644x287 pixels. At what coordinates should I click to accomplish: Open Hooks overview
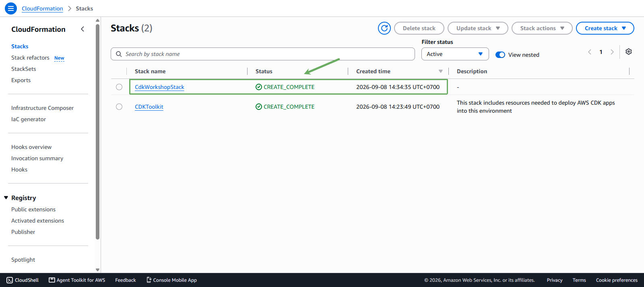coord(31,147)
